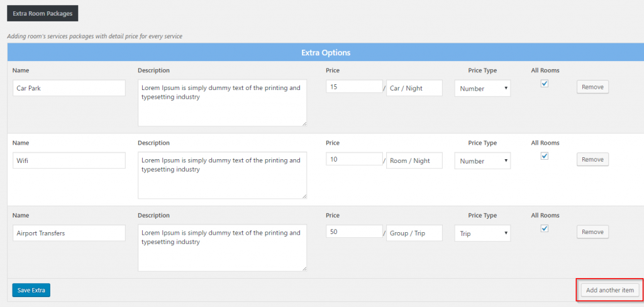
Task: Uncheck All Rooms for Airport Transfers
Action: click(x=545, y=228)
